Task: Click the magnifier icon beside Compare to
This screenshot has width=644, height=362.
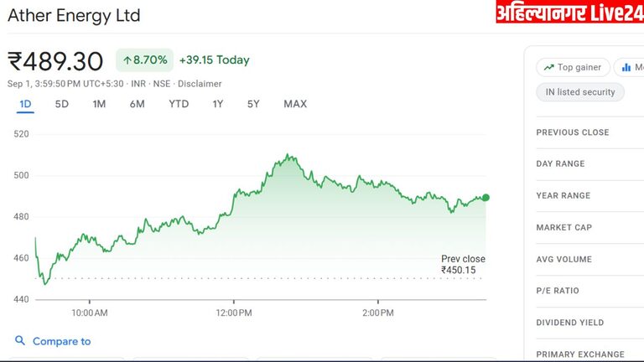Action: click(20, 341)
